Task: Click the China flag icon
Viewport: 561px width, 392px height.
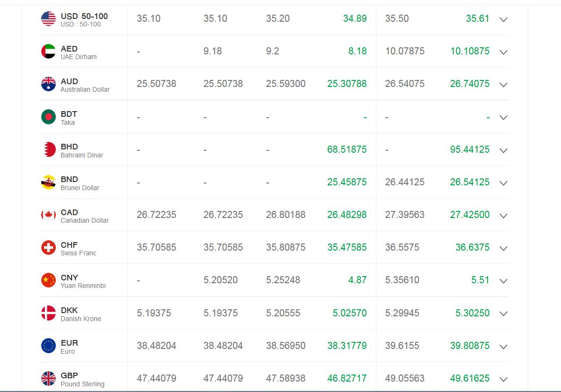Action: [48, 280]
